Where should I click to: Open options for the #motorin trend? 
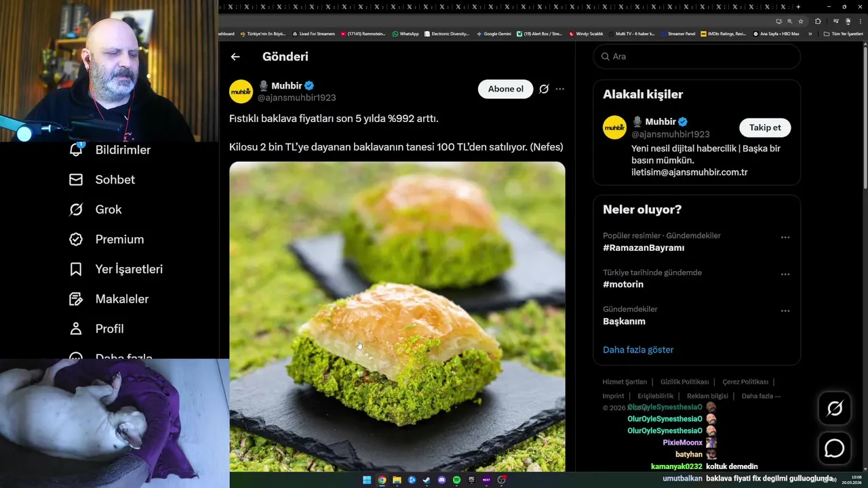785,274
